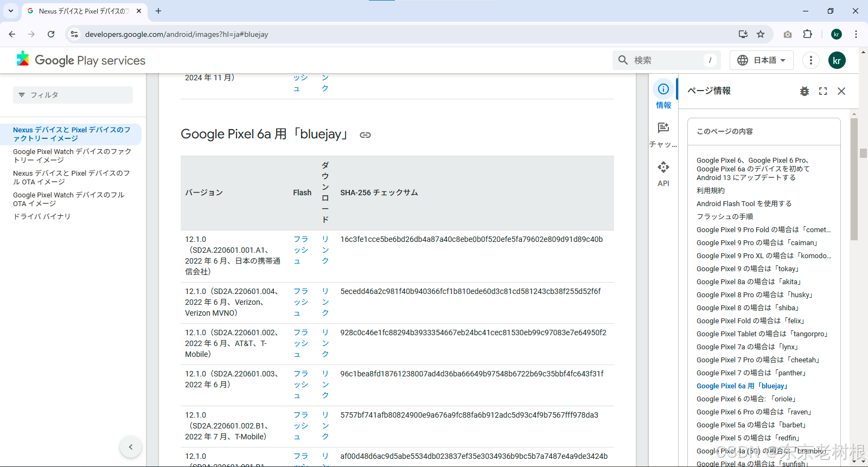
Task: Open the 日本語 language dropdown
Action: 762,60
